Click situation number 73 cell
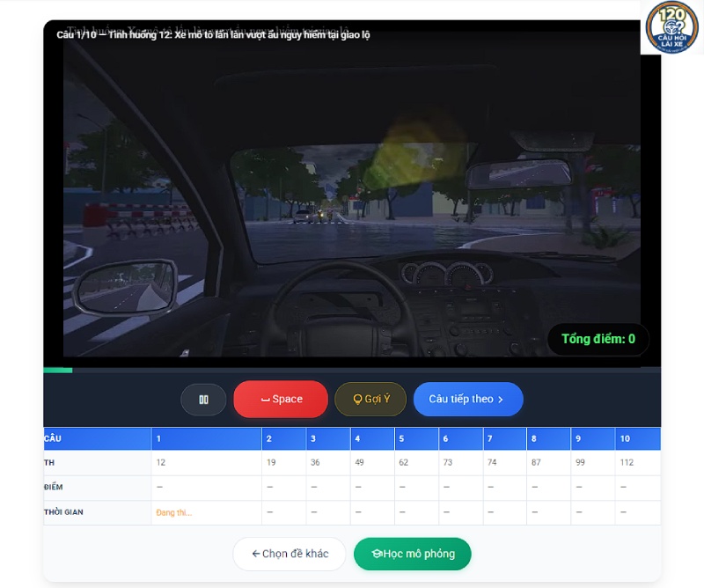The image size is (704, 588). 461,463
